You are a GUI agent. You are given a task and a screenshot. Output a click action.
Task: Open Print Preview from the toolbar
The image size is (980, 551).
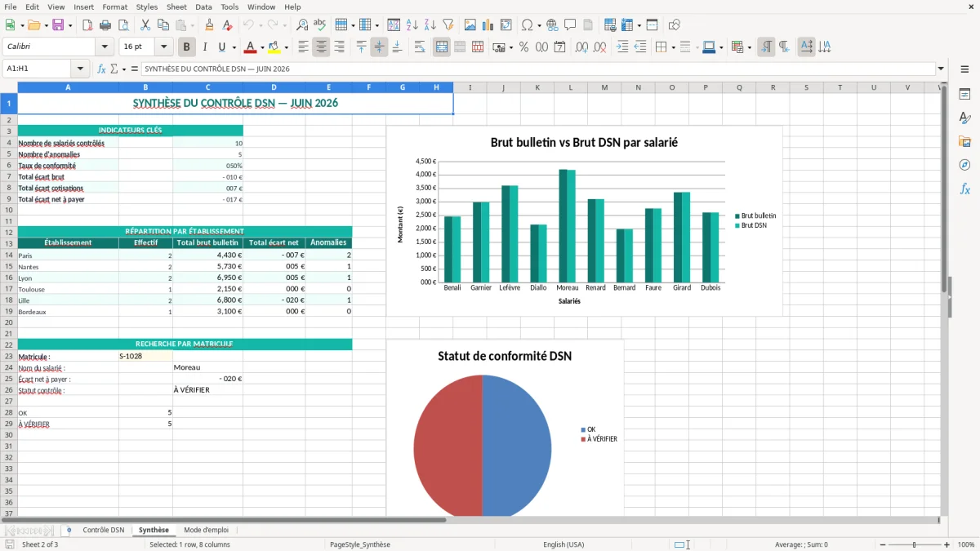[122, 25]
